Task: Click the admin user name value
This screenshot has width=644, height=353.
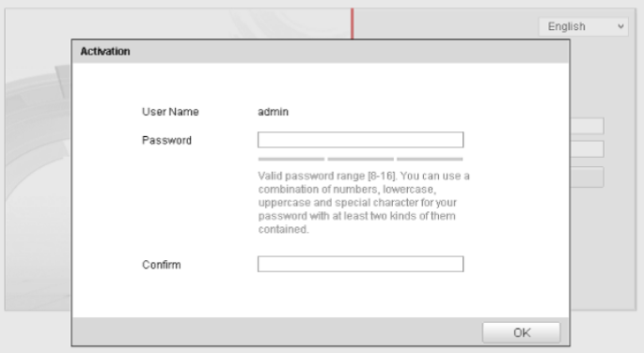Action: pos(274,112)
